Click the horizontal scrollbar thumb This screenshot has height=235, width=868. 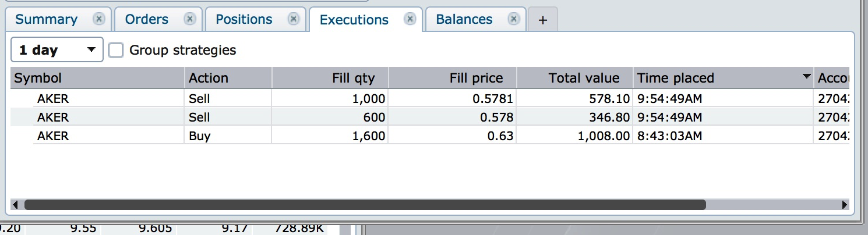point(365,205)
